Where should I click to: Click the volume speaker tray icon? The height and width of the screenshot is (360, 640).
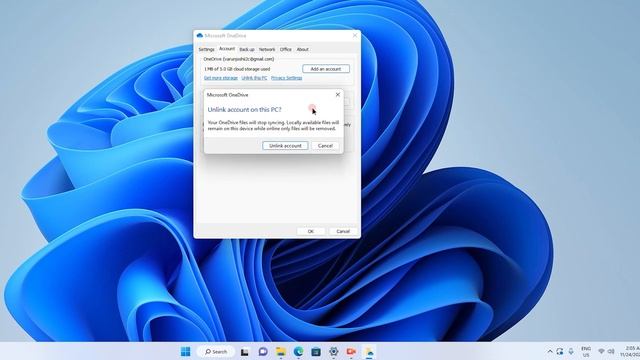click(611, 351)
